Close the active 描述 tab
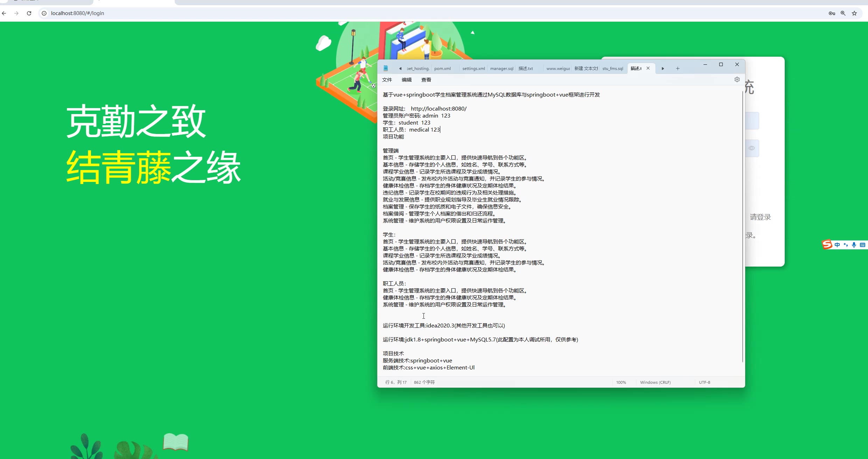Screen dimensions: 868x459 pyautogui.click(x=648, y=68)
